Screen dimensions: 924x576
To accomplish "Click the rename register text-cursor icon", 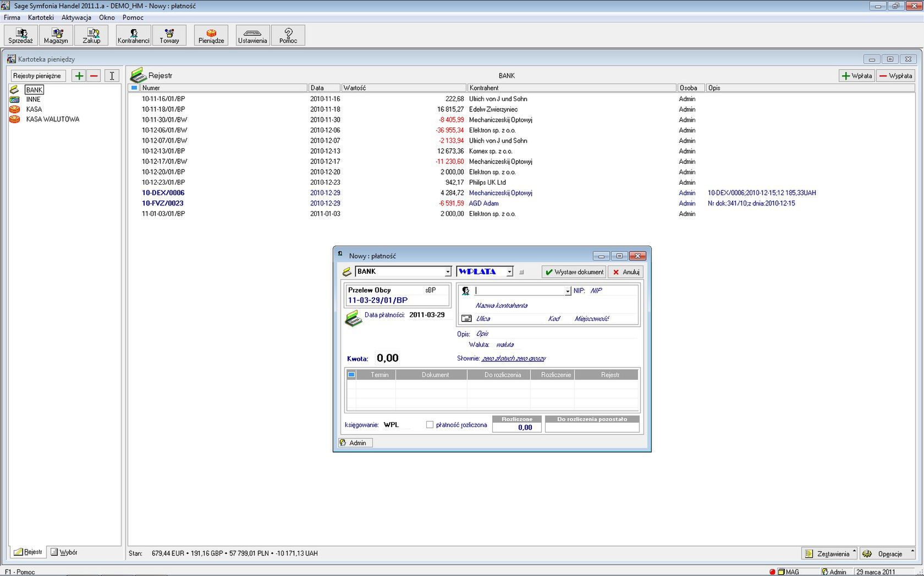I will [x=112, y=76].
